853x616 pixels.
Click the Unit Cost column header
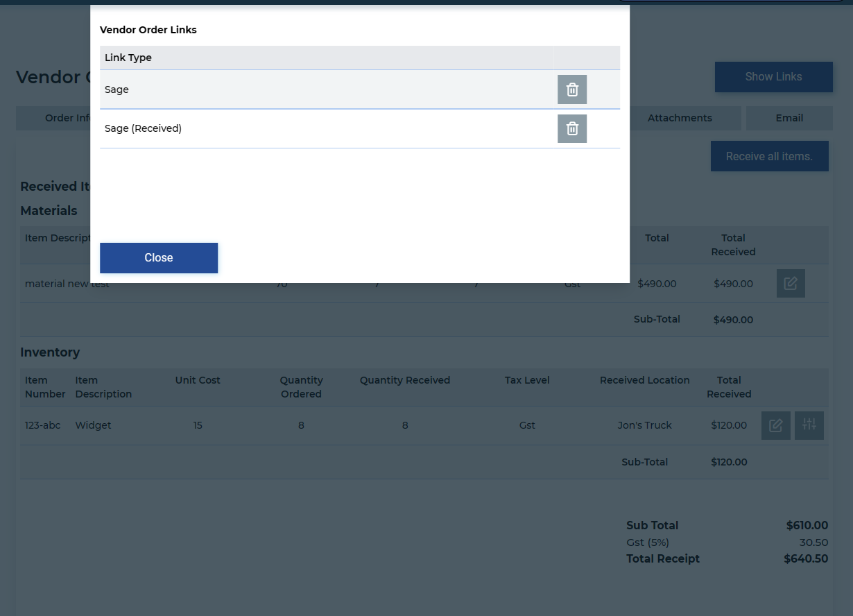pyautogui.click(x=198, y=380)
